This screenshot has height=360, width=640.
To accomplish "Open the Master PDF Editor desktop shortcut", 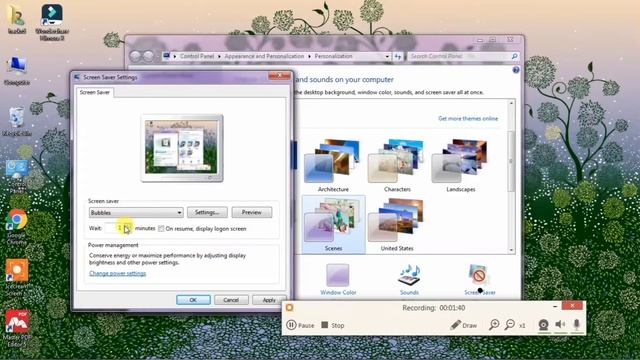I will coord(16,328).
